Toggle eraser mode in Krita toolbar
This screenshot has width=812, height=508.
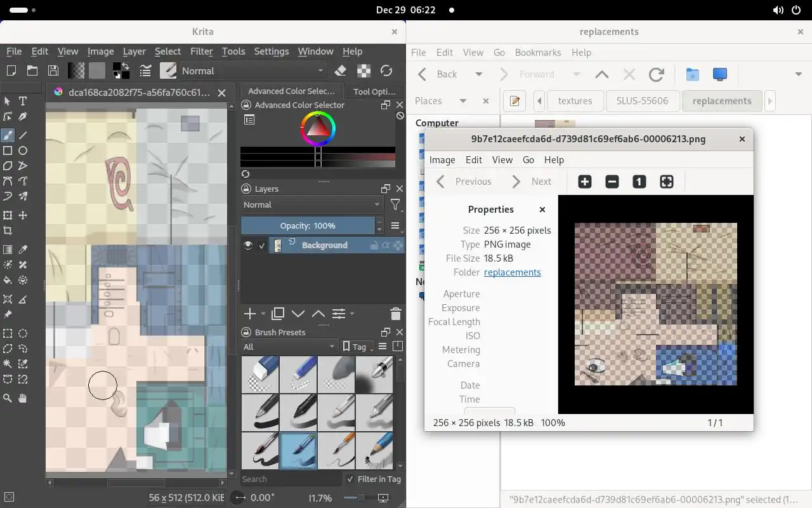click(341, 70)
